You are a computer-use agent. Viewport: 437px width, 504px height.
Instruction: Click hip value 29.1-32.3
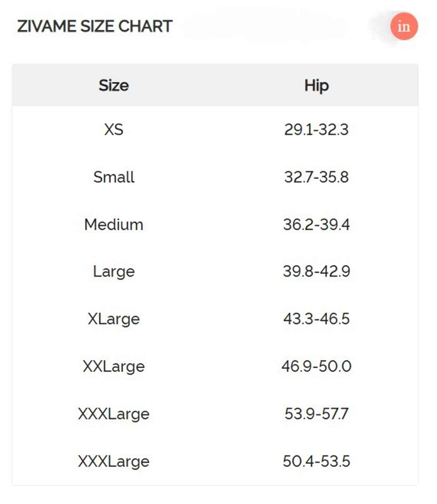tap(316, 130)
